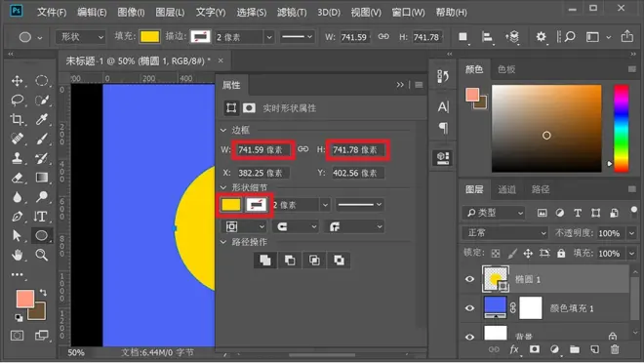Open the Edit Toolbar three-dots menu
The height and width of the screenshot is (363, 644).
[x=17, y=274]
